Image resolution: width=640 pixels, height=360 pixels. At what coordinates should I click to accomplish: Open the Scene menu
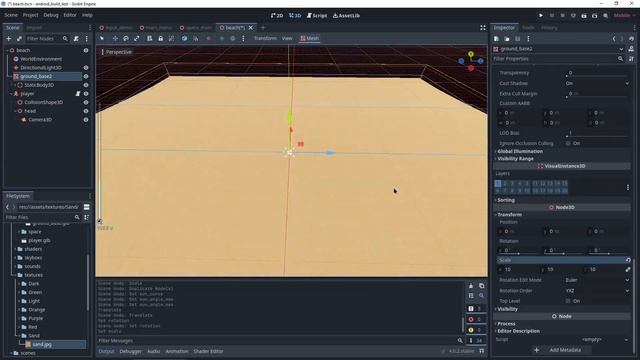11,15
